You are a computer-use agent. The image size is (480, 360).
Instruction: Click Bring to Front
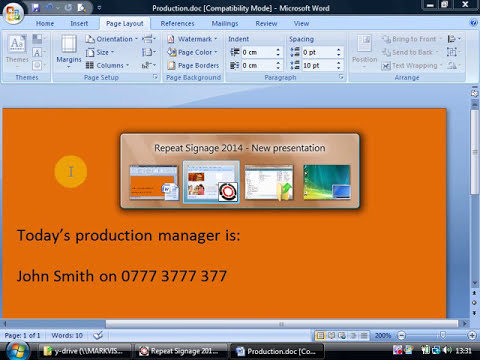click(x=412, y=39)
